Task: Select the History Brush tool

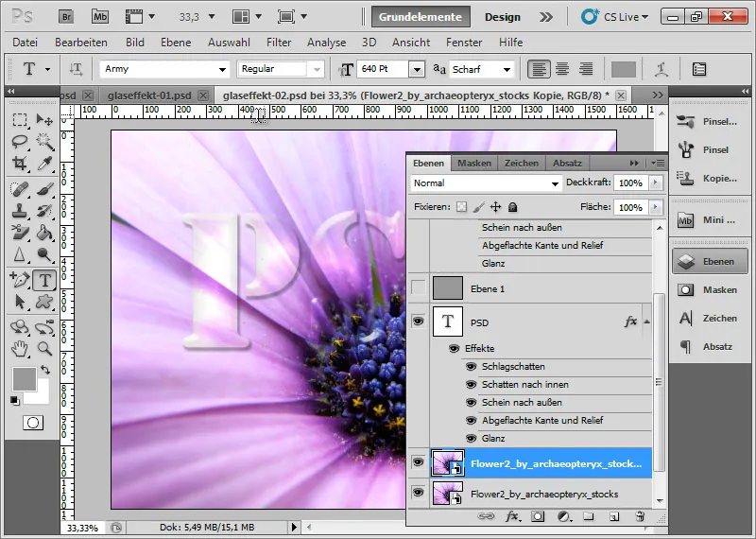Action: 44,211
